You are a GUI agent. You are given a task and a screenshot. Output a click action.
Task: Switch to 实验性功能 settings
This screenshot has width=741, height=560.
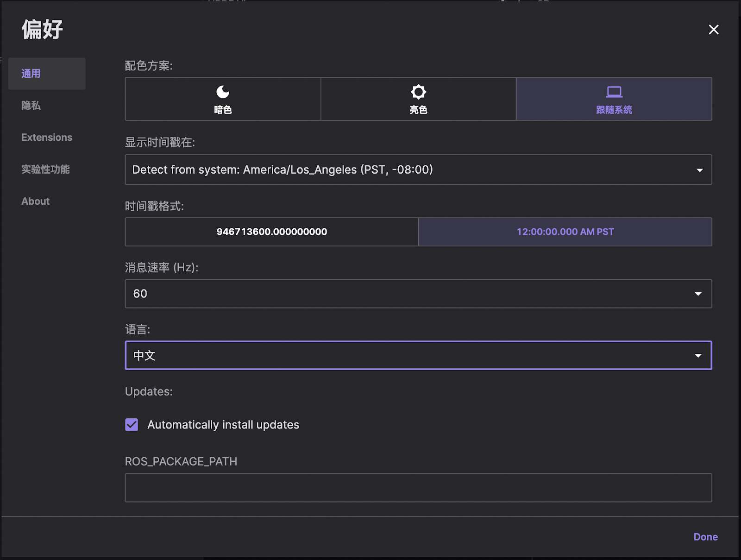tap(45, 169)
